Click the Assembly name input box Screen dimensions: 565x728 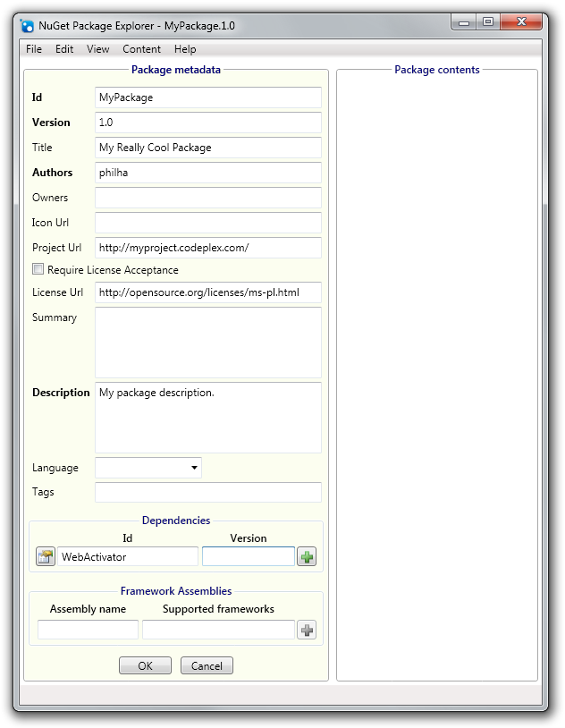[88, 630]
